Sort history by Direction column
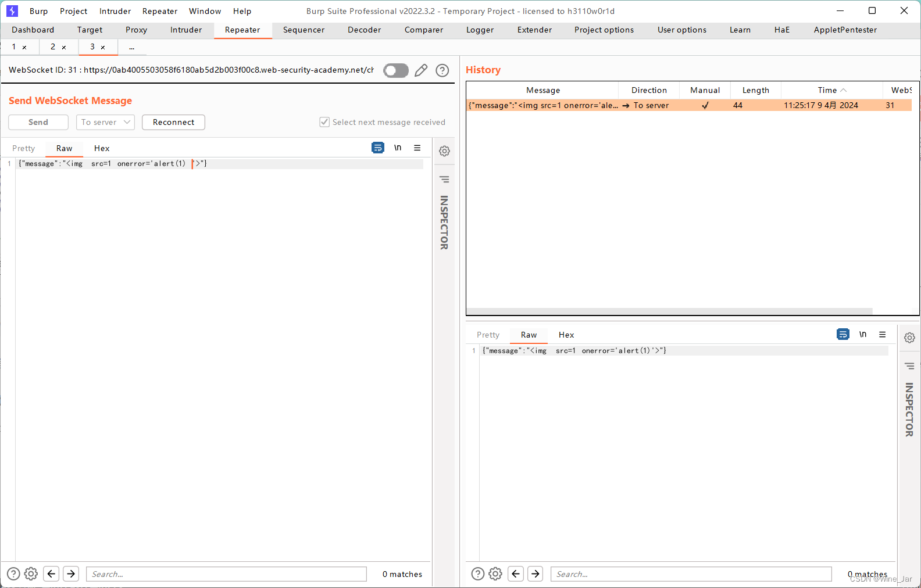This screenshot has height=588, width=921. [649, 90]
